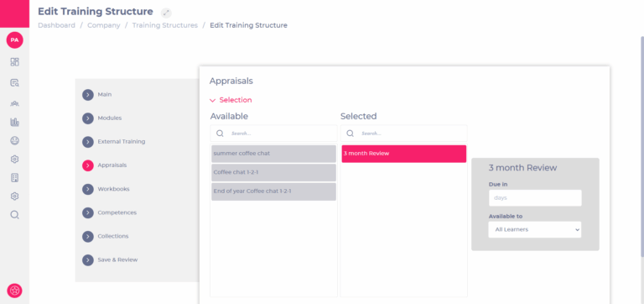Click the Save & Review step arrow icon
Image resolution: width=644 pixels, height=304 pixels.
[x=88, y=260]
